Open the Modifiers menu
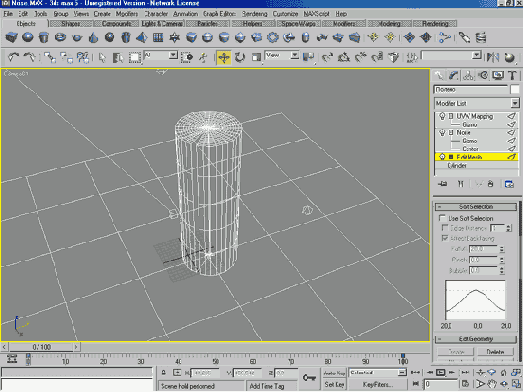 (127, 14)
